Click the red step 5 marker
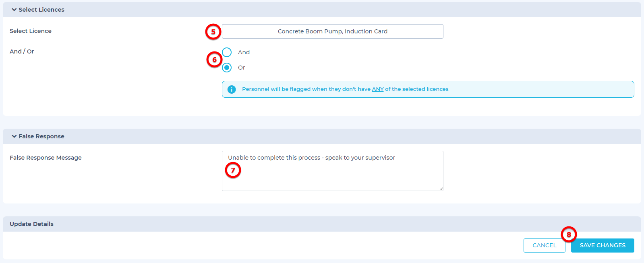Viewport: 644px width, 263px height. coord(213,32)
